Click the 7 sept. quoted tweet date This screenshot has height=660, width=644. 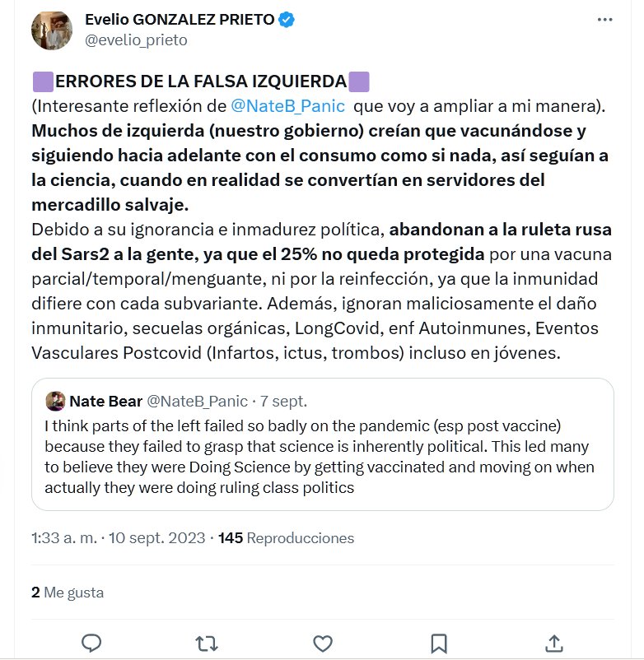tap(284, 402)
